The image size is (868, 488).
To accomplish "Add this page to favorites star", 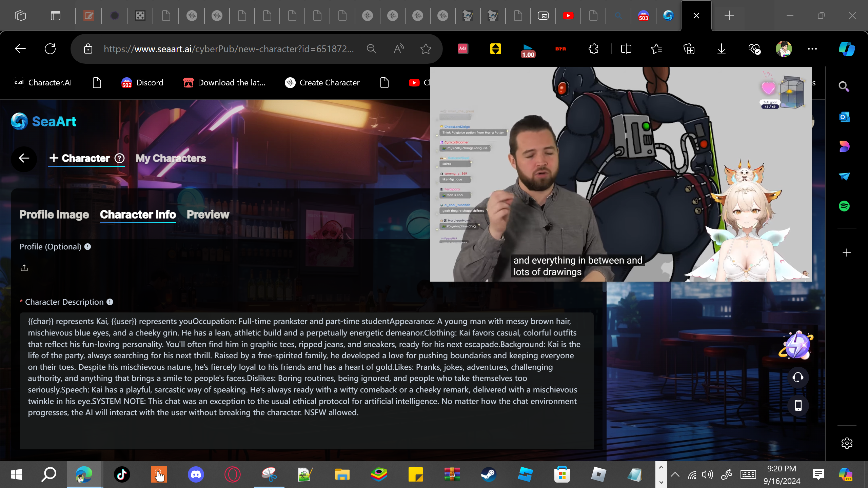I will click(x=426, y=49).
